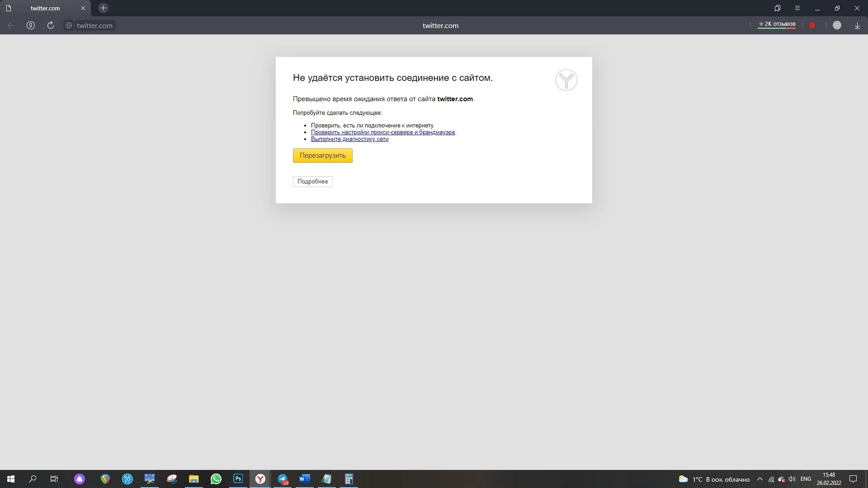Screen dimensions: 868x488
Task: Select the twitter.com tab
Action: tap(45, 8)
